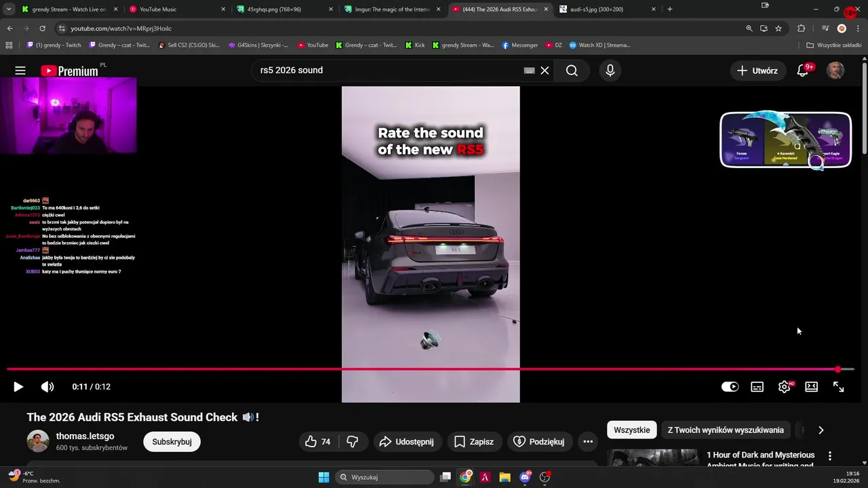The image size is (868, 488).
Task: Open the 1 Hour of Dark and Mysterious video
Action: point(760,460)
